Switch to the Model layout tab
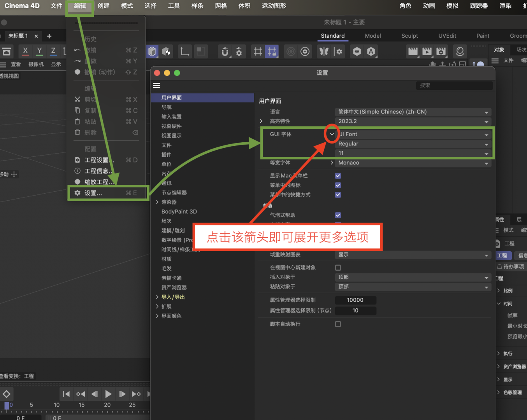This screenshot has height=420, width=527. [x=373, y=36]
